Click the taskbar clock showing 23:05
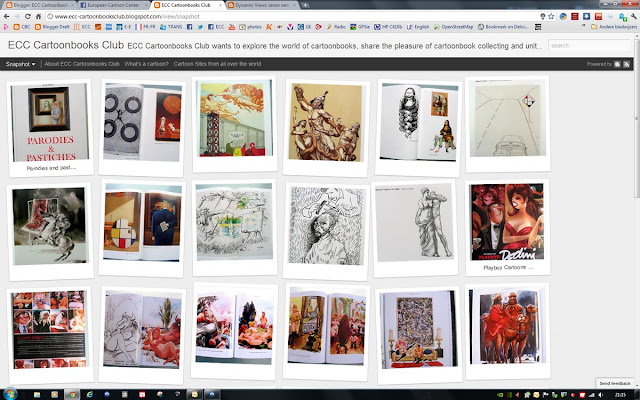The height and width of the screenshot is (400, 640). tap(620, 395)
